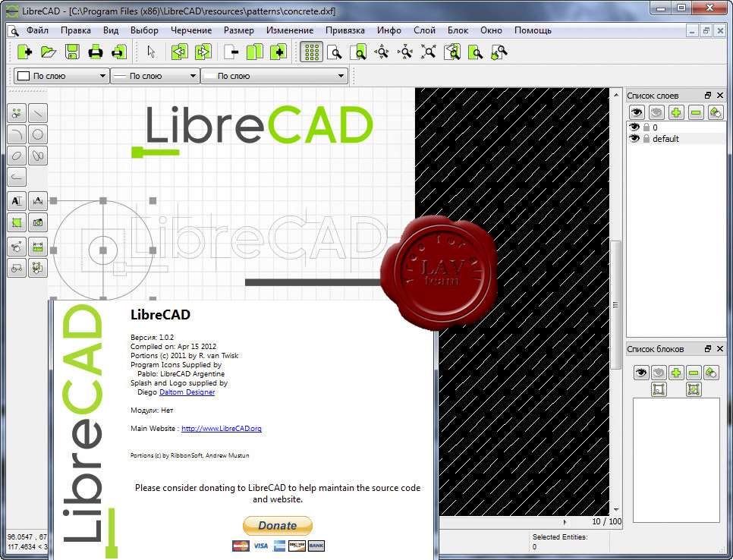Show all blocks in block list

click(641, 373)
